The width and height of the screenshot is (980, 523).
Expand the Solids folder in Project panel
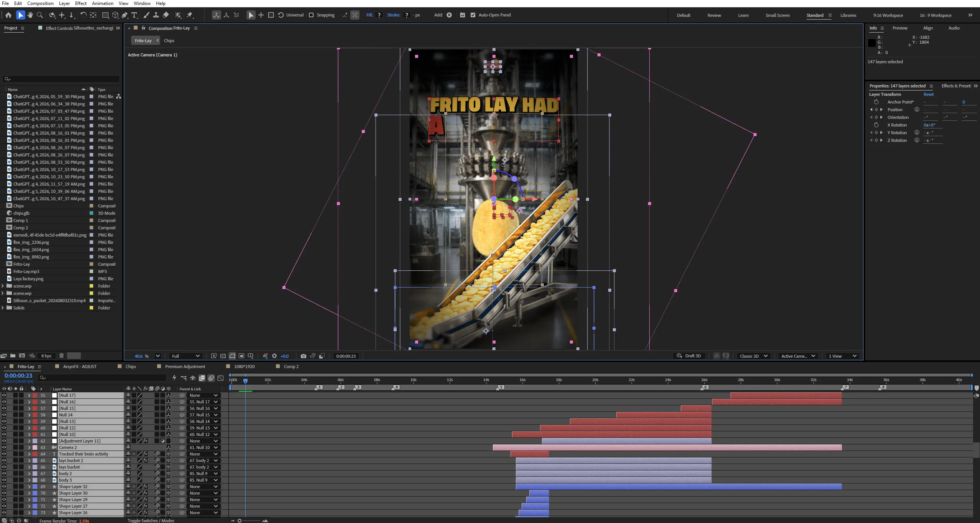click(x=3, y=308)
